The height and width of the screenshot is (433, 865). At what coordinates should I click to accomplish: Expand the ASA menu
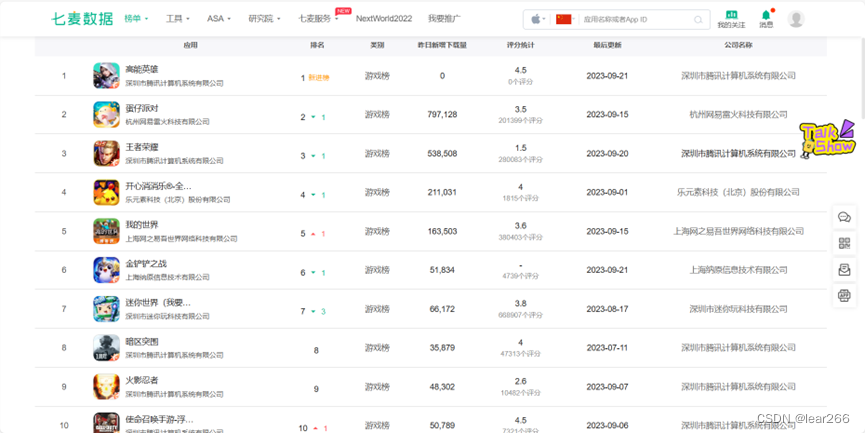(x=219, y=19)
